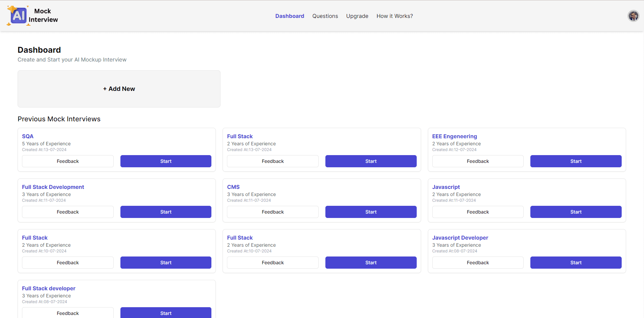Start the CMS mock interview

pos(371,212)
